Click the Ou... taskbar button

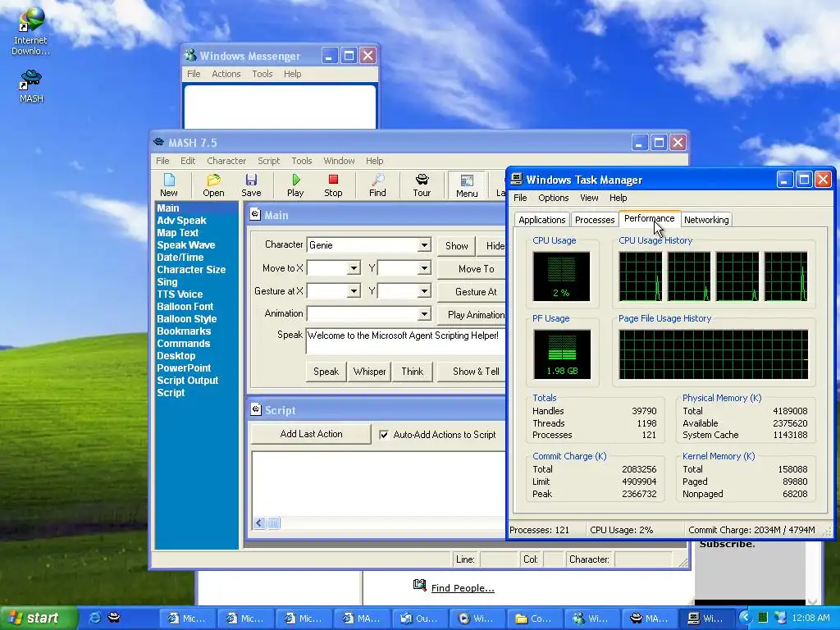[419, 619]
